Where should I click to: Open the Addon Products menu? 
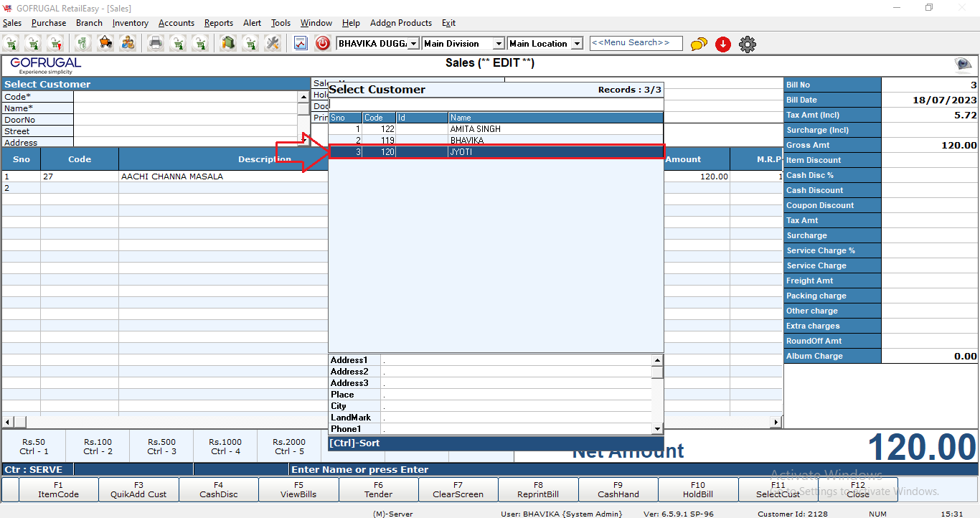(401, 23)
